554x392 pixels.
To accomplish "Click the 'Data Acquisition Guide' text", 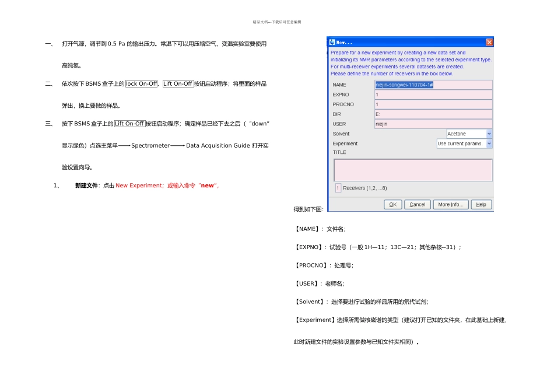I will pos(218,146).
